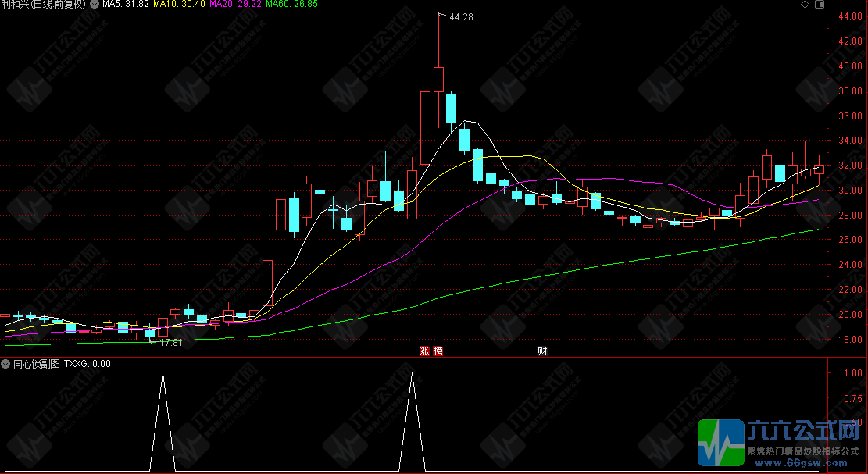This screenshot has height=474, width=868.
Task: Click the 涨 event marker
Action: [x=424, y=351]
